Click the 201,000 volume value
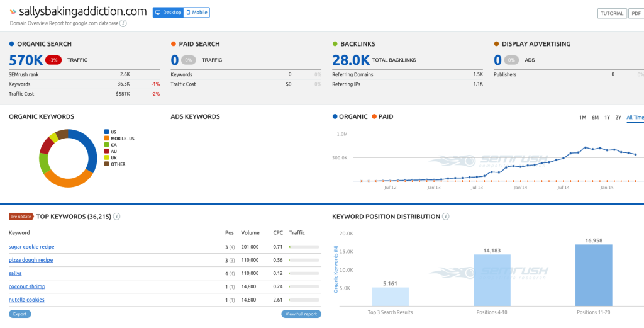644x328 pixels. [250, 247]
